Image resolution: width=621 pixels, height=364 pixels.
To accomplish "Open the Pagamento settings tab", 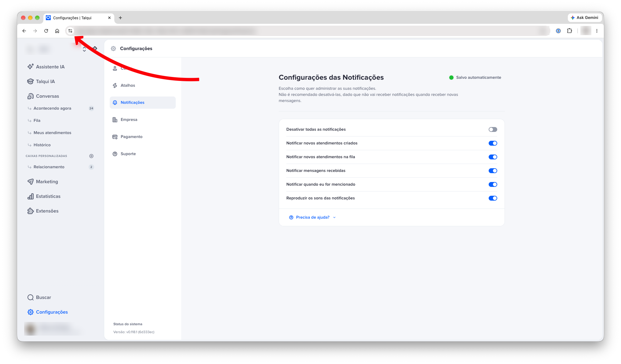I will click(x=143, y=137).
